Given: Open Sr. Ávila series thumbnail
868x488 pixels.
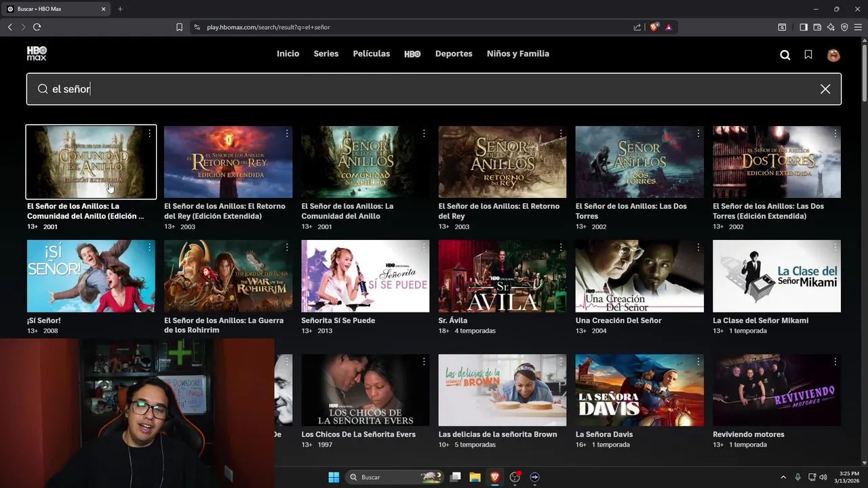Looking at the screenshot, I should (502, 276).
